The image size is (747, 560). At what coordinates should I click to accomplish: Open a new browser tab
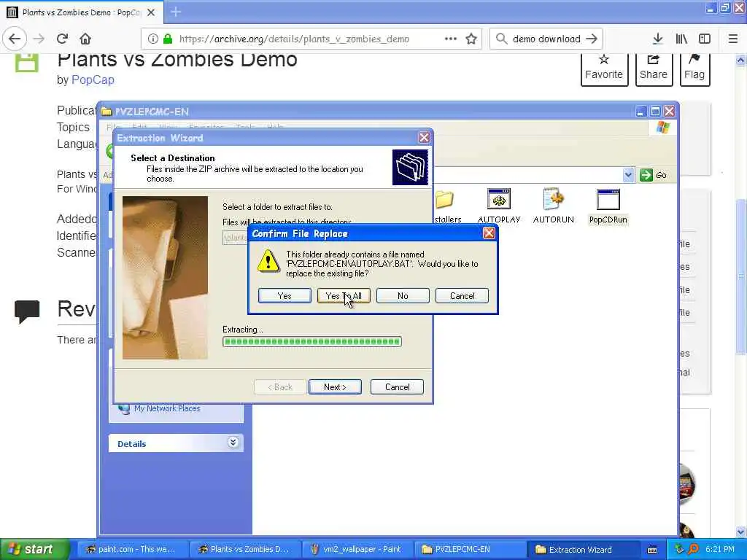click(x=176, y=12)
